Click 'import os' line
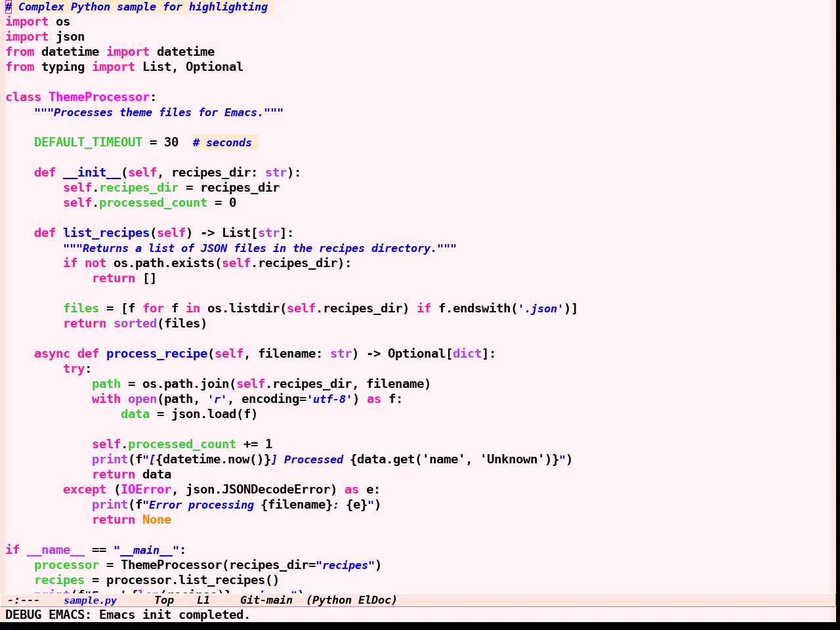The image size is (840, 630). coord(37,22)
